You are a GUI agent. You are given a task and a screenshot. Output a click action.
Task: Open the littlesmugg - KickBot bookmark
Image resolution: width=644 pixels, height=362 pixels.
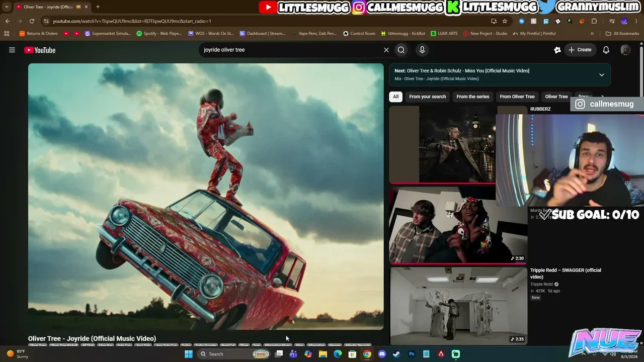pos(403,34)
